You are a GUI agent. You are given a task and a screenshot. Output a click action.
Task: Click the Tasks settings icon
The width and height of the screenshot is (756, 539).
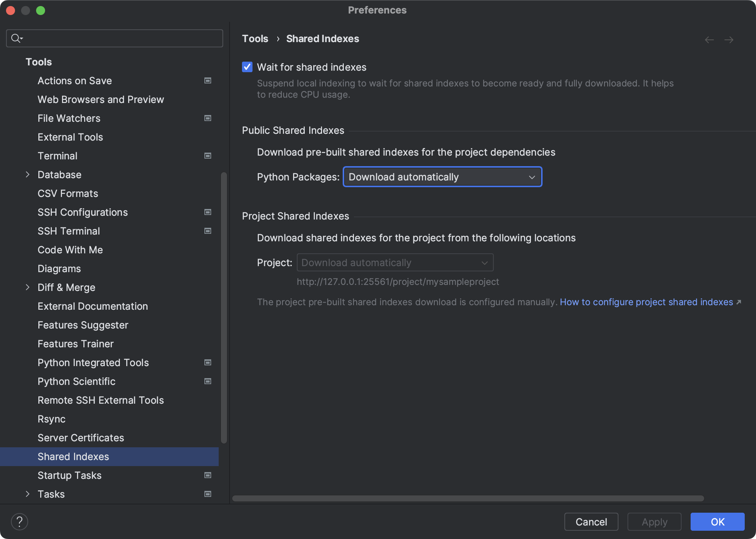[x=208, y=494]
